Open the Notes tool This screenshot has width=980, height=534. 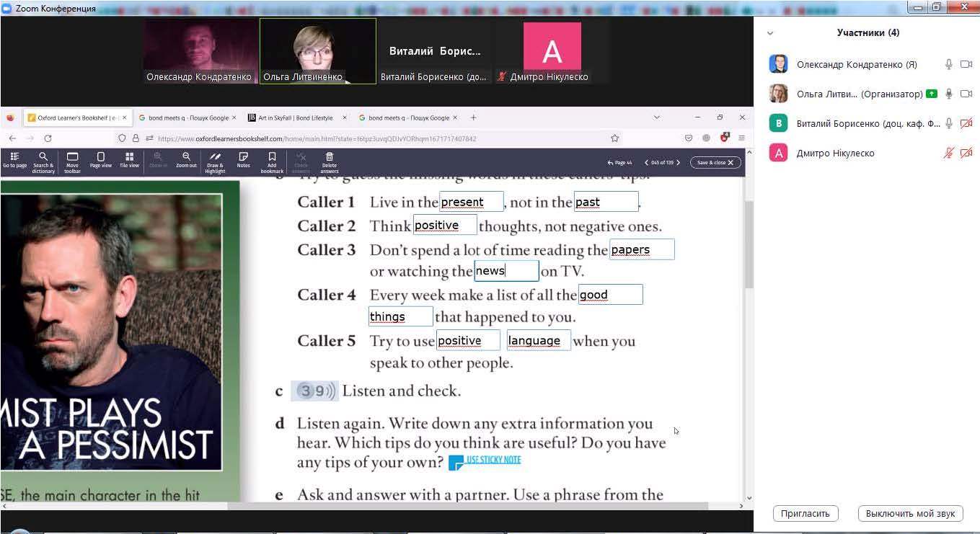pyautogui.click(x=244, y=160)
